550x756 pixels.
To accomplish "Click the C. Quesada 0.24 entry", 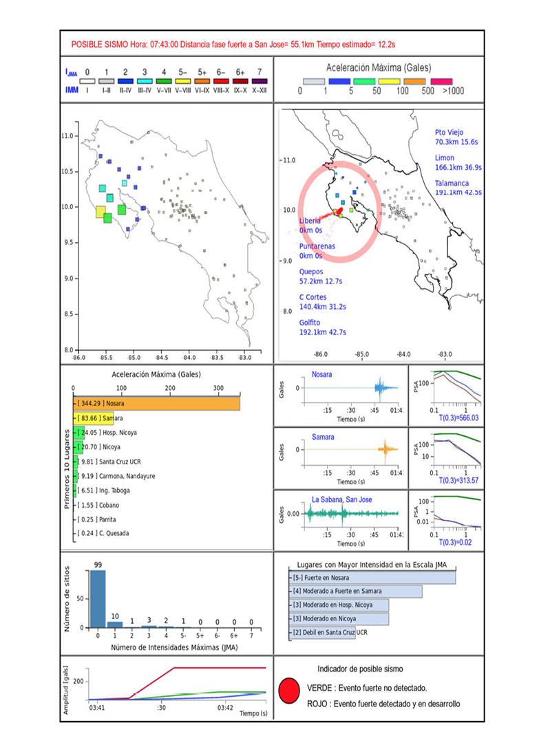I will pyautogui.click(x=103, y=533).
